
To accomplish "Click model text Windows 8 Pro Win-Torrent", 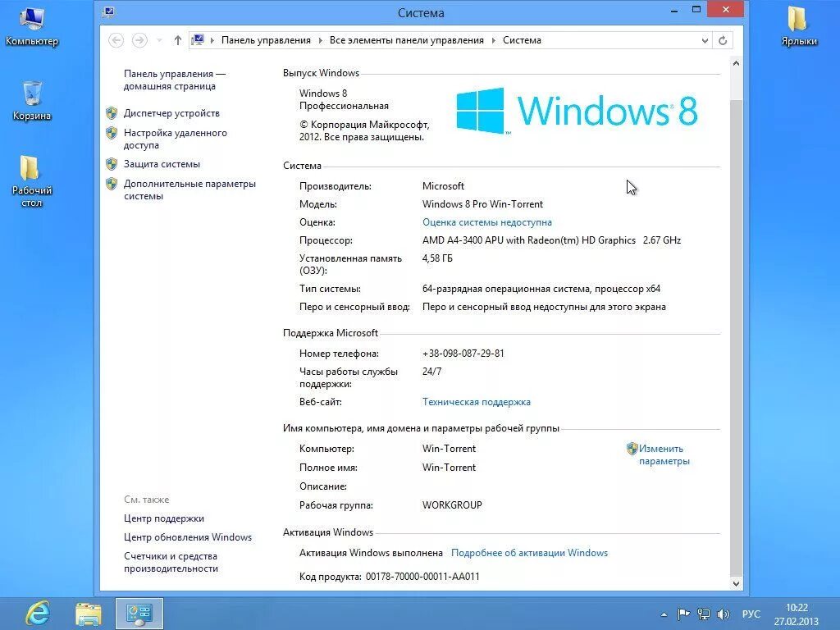I will pos(482,204).
